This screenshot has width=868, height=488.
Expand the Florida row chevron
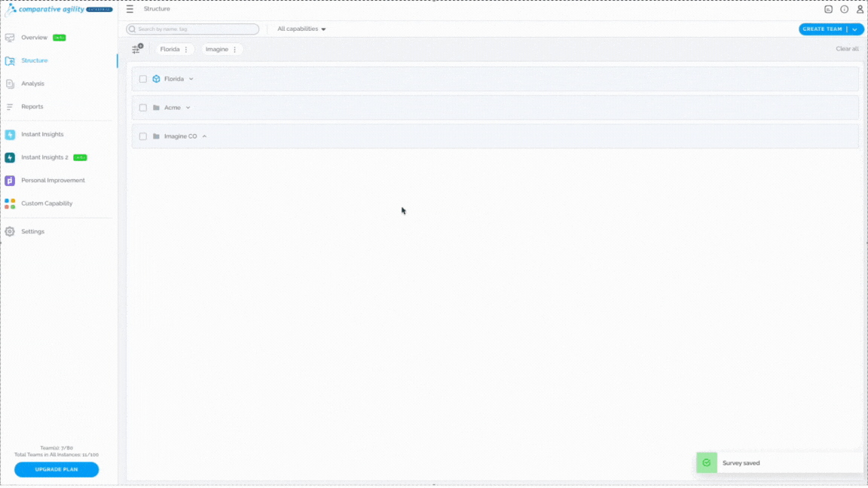coord(191,79)
